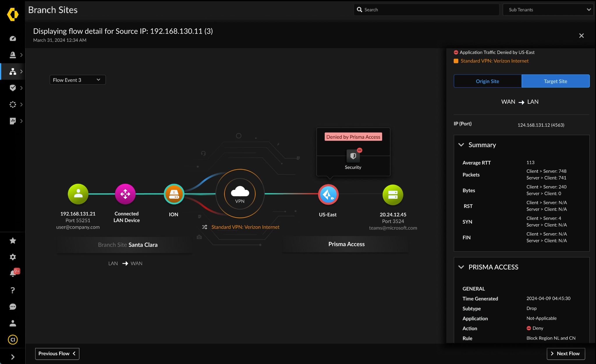Click the Prisma Access site label
Image resolution: width=596 pixels, height=364 pixels.
[x=346, y=244]
